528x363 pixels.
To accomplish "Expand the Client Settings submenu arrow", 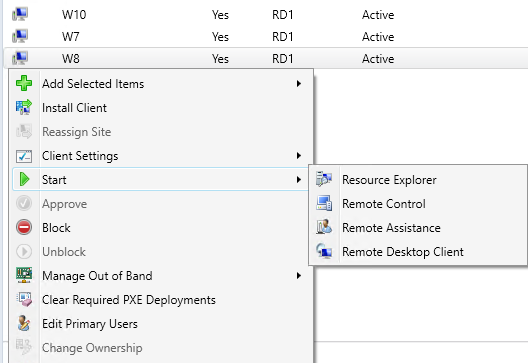I will (299, 156).
